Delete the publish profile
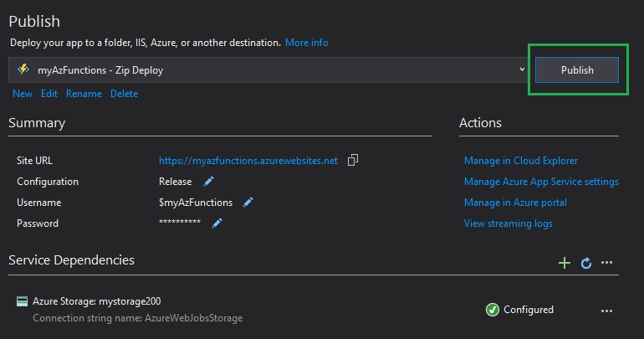Screen dimensions: 644x339 tap(124, 94)
